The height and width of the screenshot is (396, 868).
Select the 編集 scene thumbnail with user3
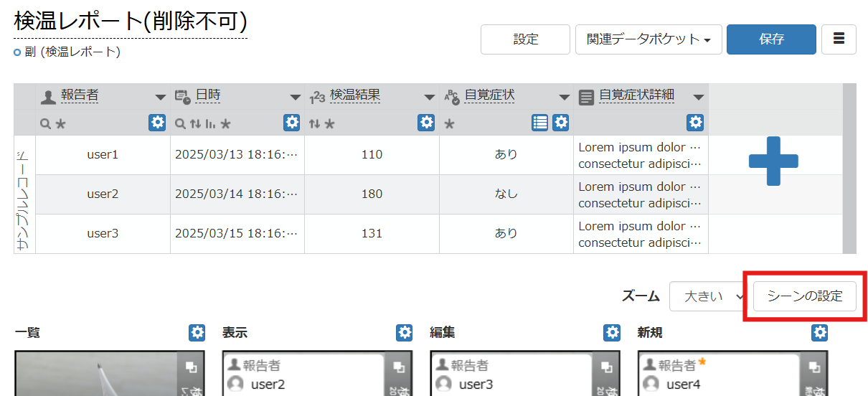[x=525, y=373]
